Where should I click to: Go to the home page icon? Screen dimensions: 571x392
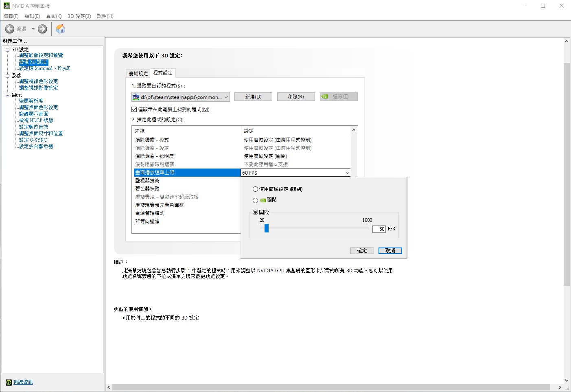tap(61, 29)
